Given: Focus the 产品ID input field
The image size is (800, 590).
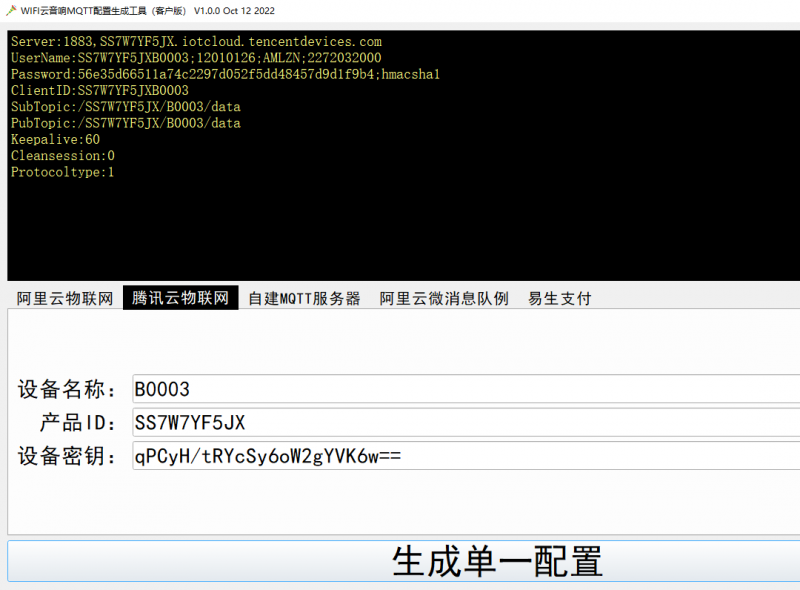Looking at the screenshot, I should tap(465, 422).
